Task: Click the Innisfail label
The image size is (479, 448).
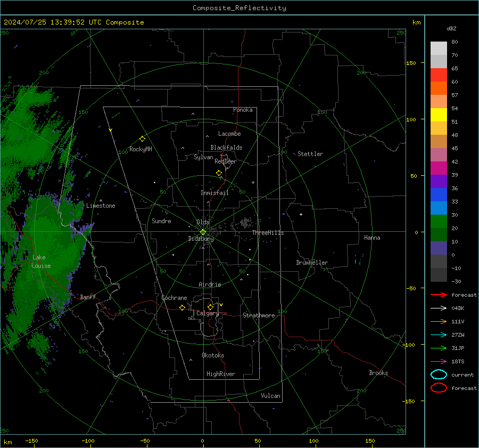Action: coord(214,193)
